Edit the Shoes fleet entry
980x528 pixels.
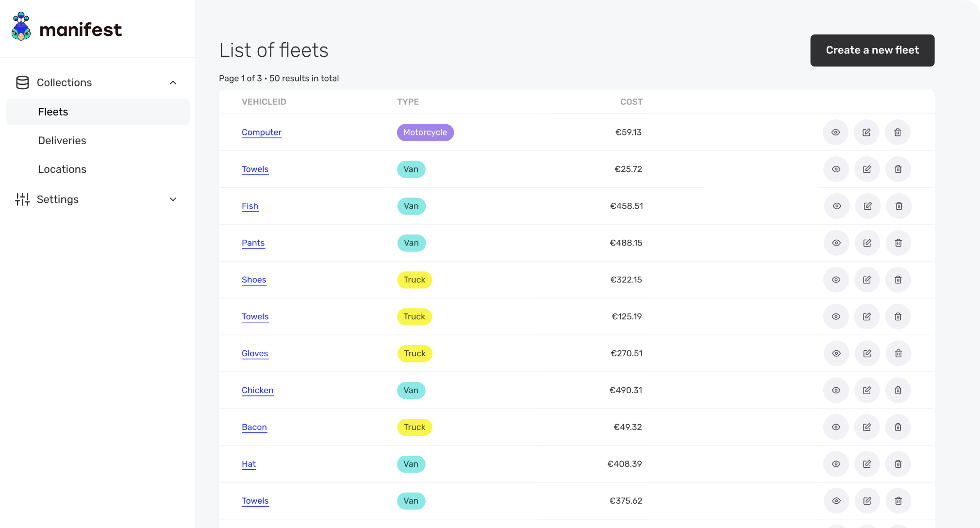coord(867,280)
